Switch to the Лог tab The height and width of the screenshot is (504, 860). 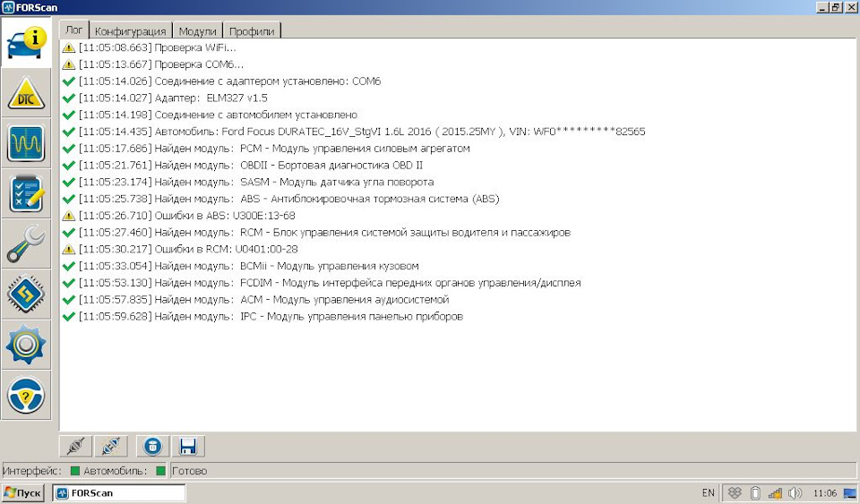[x=74, y=30]
